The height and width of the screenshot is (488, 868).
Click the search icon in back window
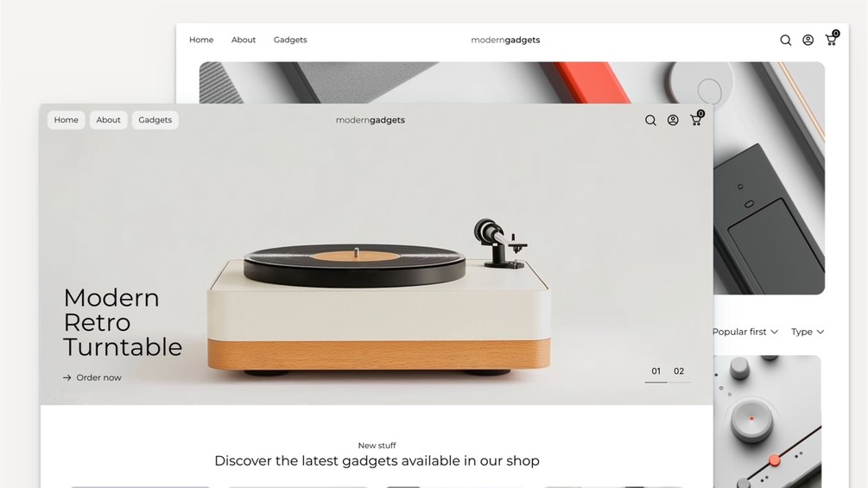click(785, 40)
